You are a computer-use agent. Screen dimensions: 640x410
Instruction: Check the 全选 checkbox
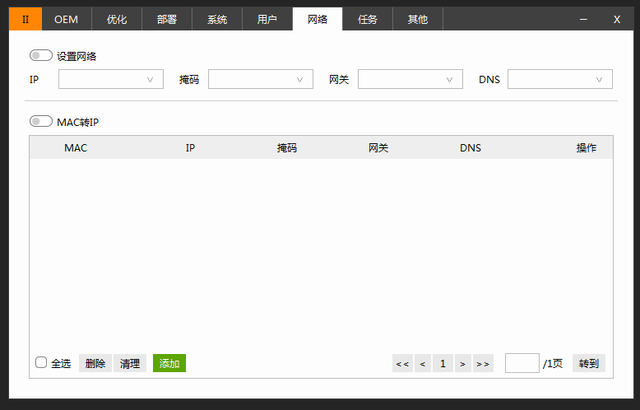(41, 362)
